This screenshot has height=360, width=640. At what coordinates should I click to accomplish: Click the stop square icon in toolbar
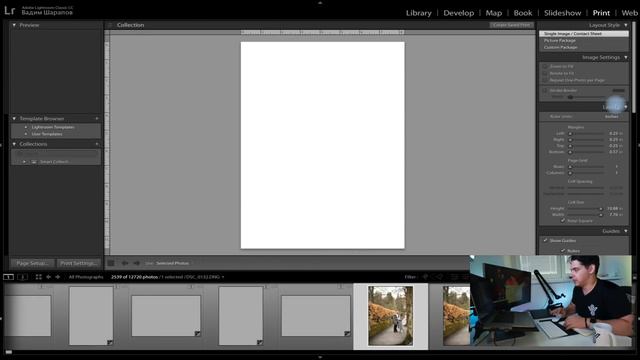pyautogui.click(x=111, y=263)
